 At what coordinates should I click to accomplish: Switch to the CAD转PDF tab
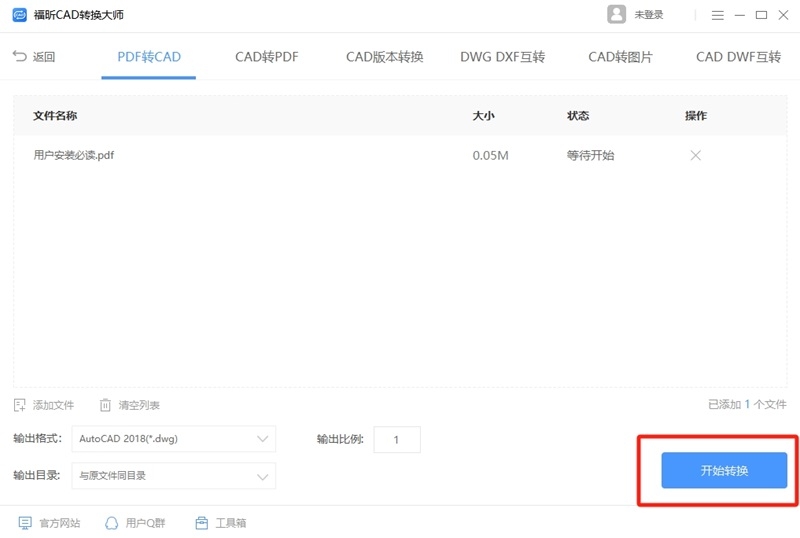[x=267, y=57]
